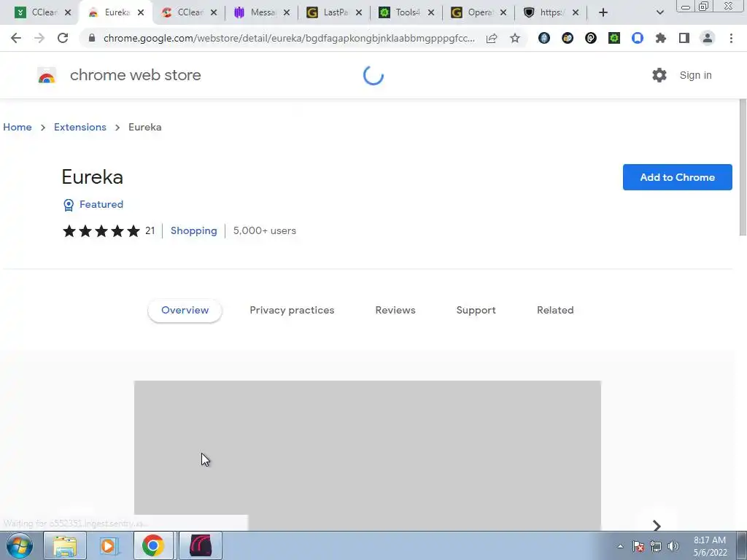Select the Overview tab

[185, 310]
